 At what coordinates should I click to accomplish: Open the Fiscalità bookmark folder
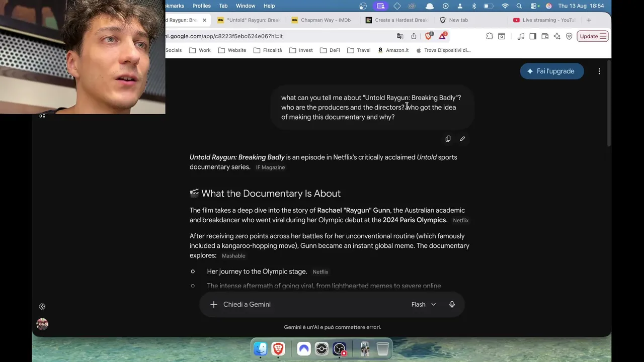point(268,50)
